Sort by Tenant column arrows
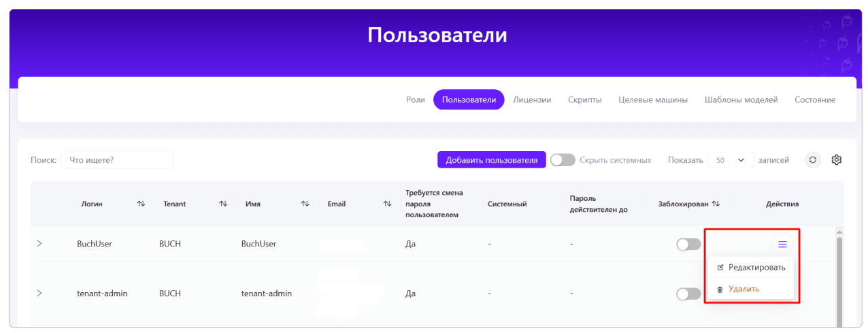The width and height of the screenshot is (868, 333). click(223, 204)
